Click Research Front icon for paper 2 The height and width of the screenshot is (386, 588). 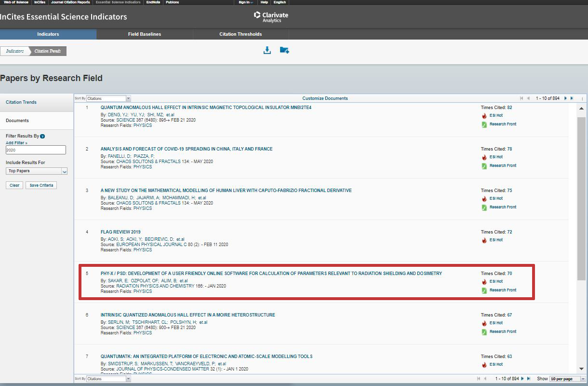pos(484,166)
